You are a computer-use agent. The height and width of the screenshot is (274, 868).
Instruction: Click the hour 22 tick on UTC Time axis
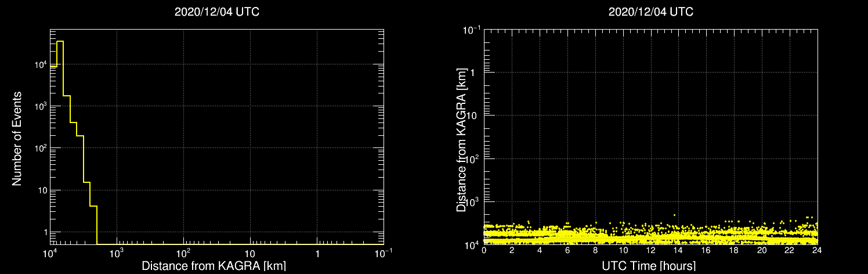tap(790, 251)
